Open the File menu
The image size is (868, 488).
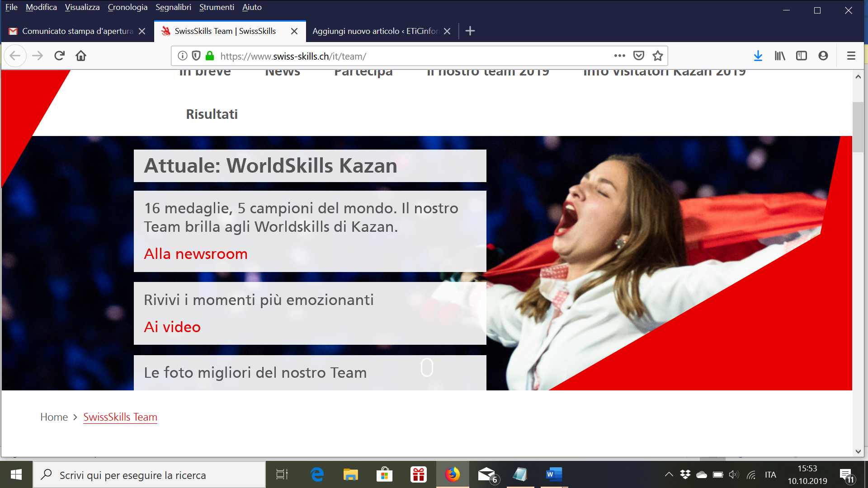click(x=11, y=7)
